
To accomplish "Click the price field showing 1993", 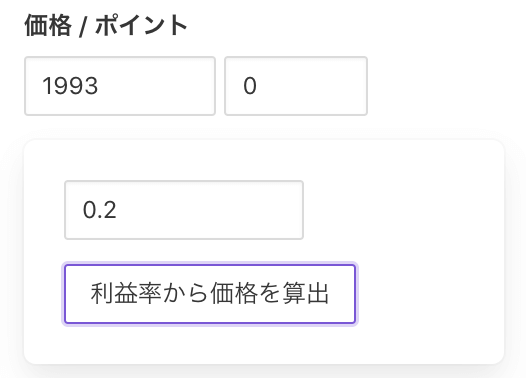I will pos(120,86).
